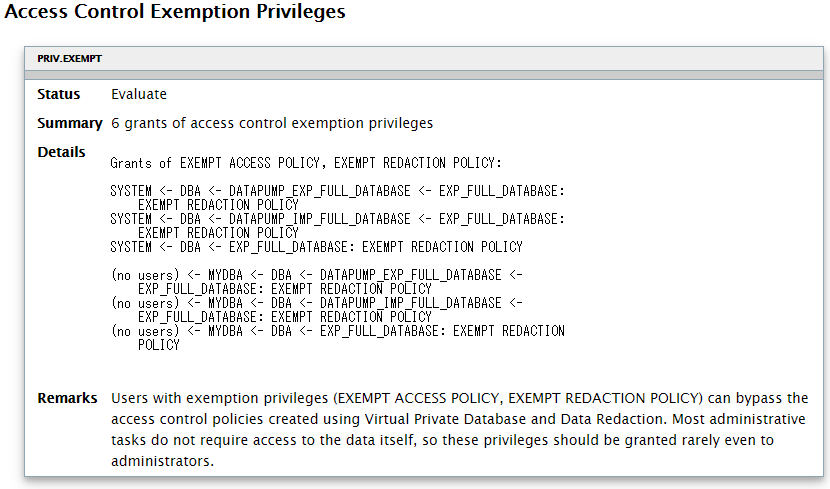830x489 pixels.
Task: Click the "SYSTEM <- DBA <- EXP_FULL_DATABASE" line
Action: click(x=316, y=246)
